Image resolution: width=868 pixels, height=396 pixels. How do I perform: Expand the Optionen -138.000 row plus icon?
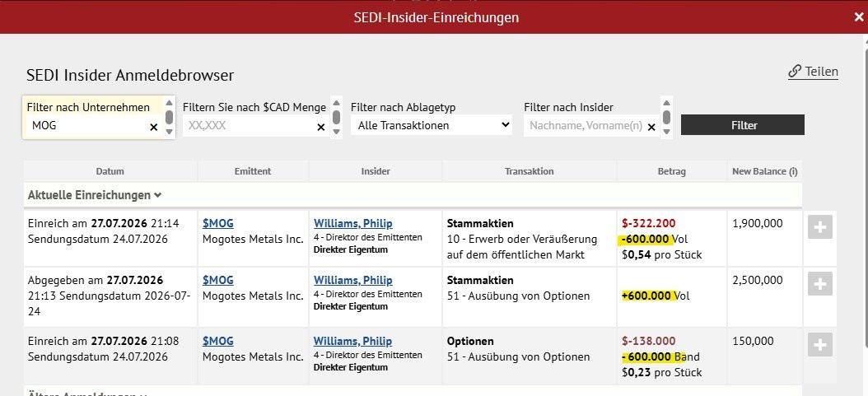(x=820, y=345)
